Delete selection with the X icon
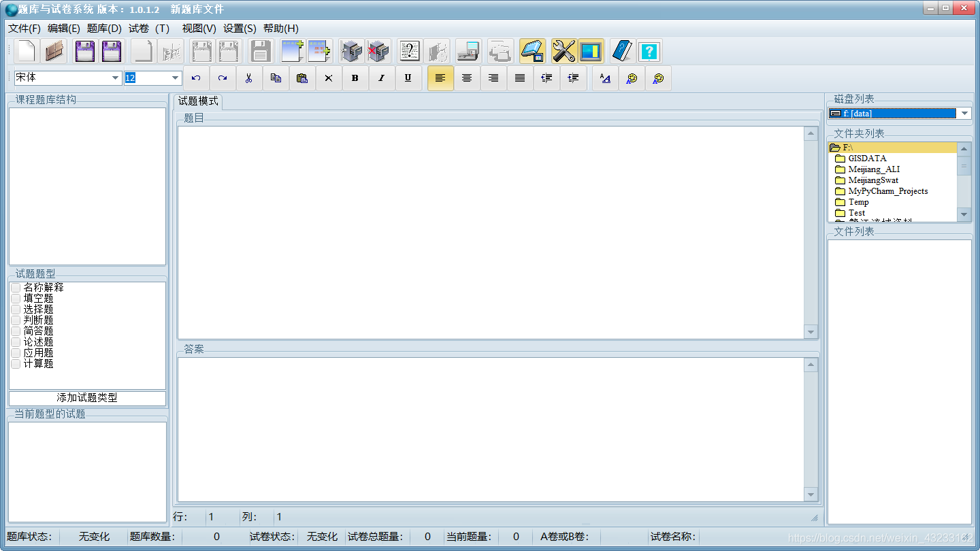Viewport: 980px width, 551px height. pos(329,78)
